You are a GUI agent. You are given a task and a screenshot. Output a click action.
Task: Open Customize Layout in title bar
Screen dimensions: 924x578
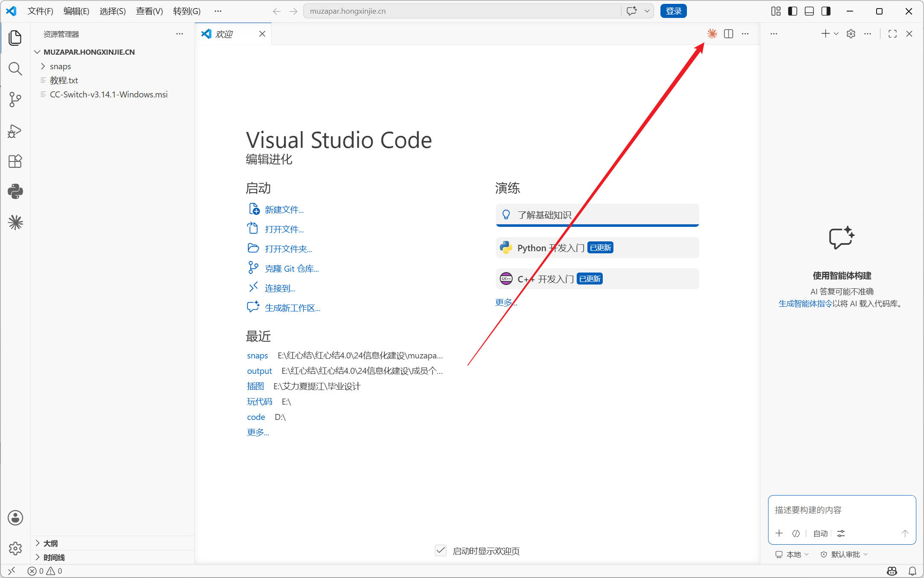[776, 11]
